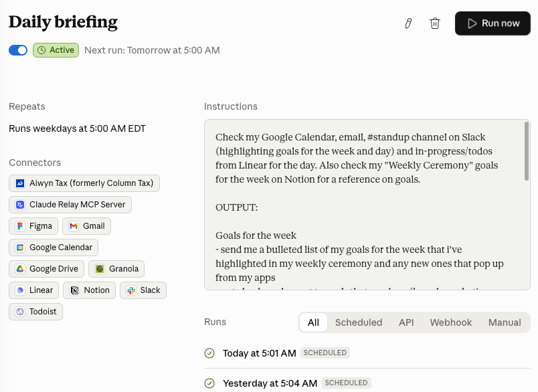Screen dimensions: 538x392
Task: Switch to the Scheduled runs tab
Action: 359,322
